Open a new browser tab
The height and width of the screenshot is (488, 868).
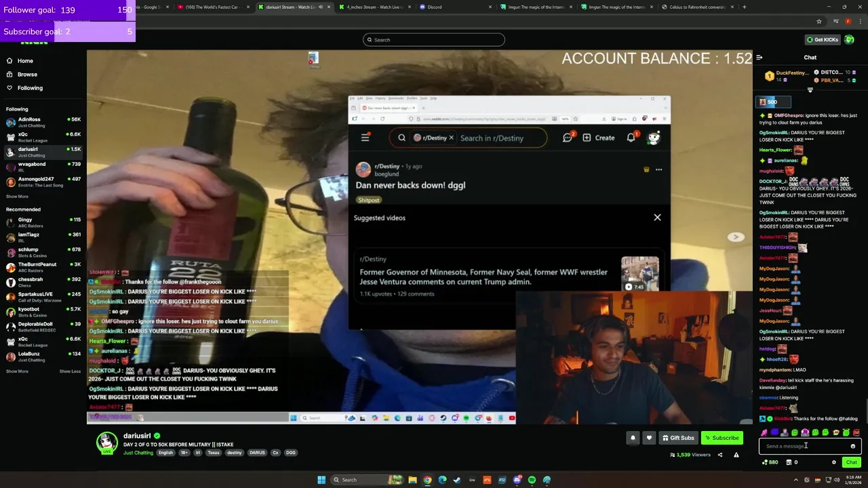[x=744, y=7]
